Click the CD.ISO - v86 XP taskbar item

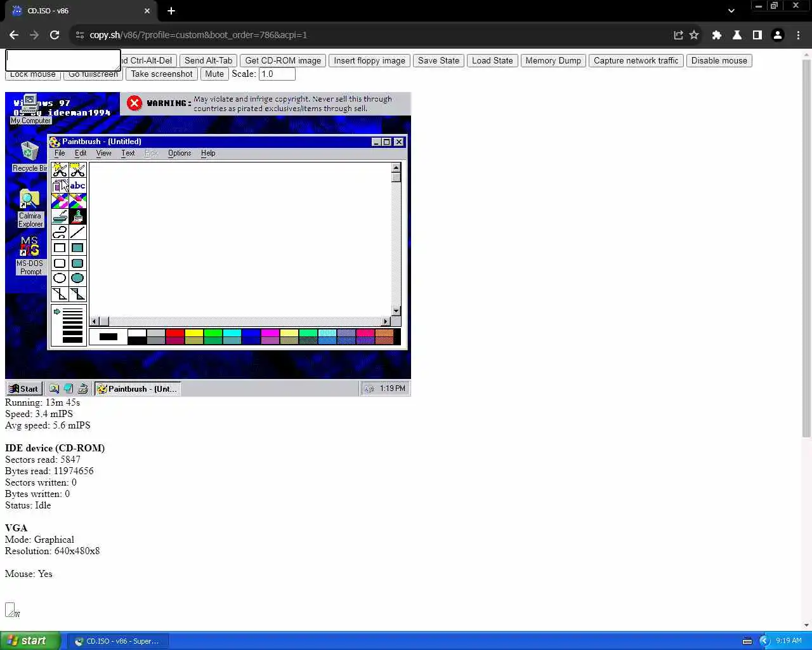pos(117,641)
